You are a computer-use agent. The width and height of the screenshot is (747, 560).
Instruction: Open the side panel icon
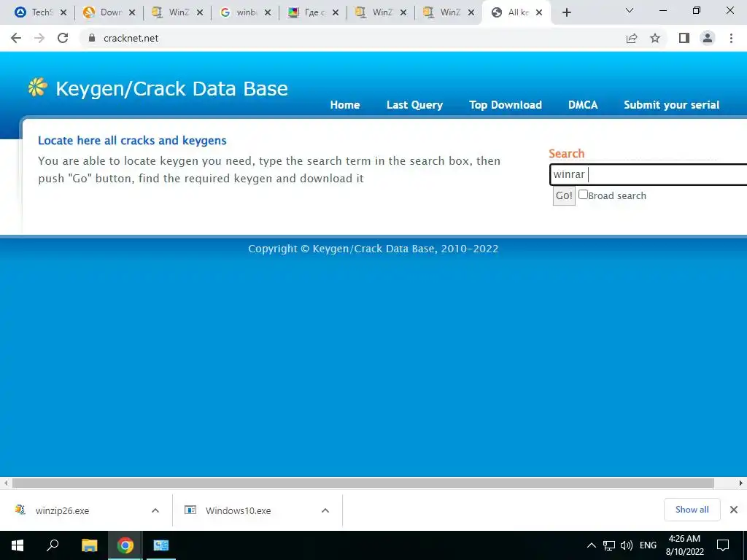pyautogui.click(x=684, y=38)
